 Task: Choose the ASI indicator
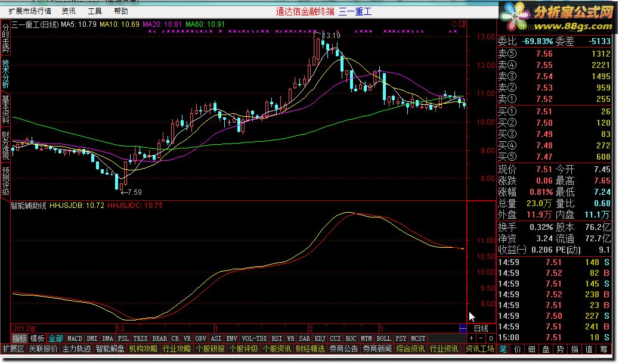pos(216,338)
